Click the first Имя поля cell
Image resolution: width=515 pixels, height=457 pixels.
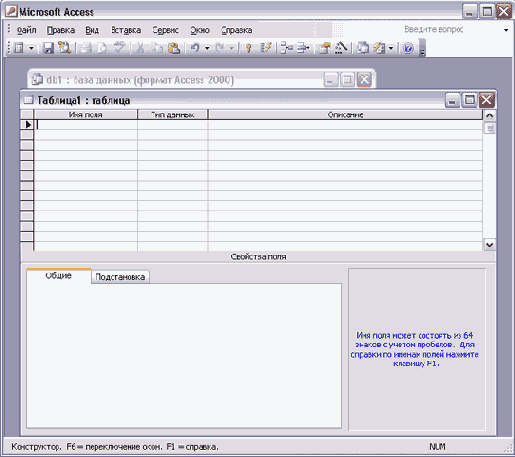point(86,125)
